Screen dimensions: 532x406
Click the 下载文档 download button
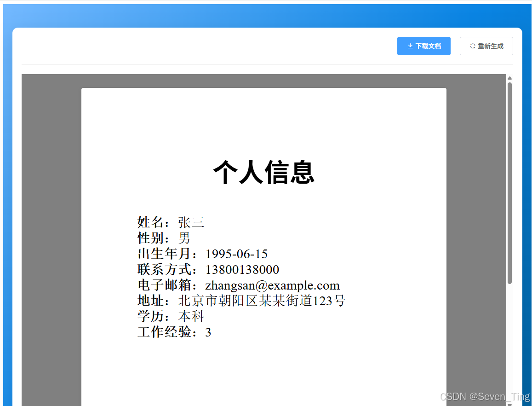pyautogui.click(x=424, y=46)
